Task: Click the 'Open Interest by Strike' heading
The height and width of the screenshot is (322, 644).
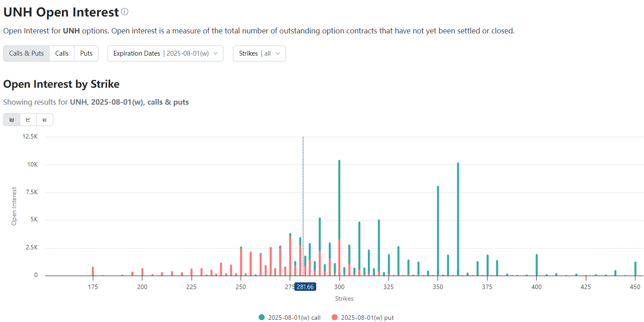Action: click(x=61, y=84)
